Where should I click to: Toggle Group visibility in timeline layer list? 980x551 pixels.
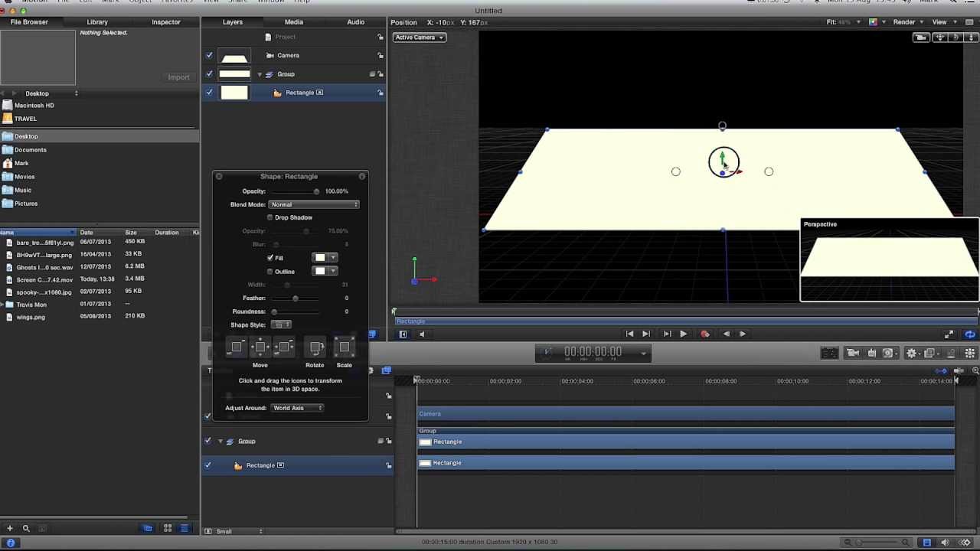pos(207,441)
